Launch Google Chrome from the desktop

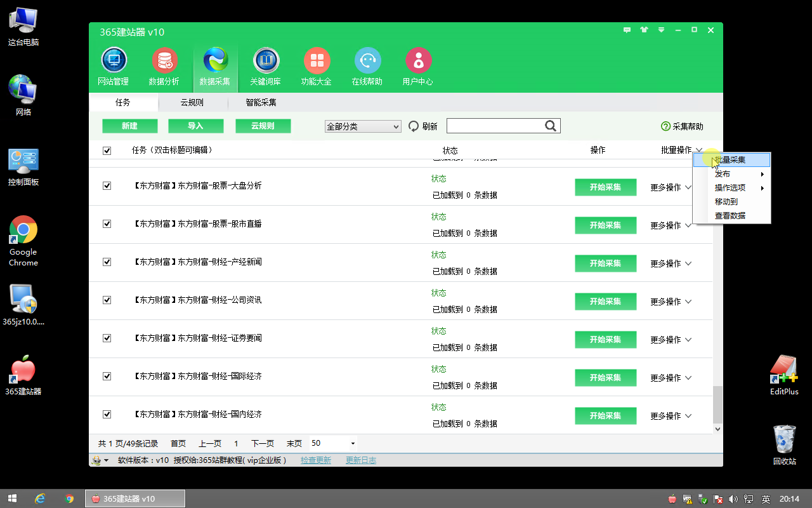[23, 241]
